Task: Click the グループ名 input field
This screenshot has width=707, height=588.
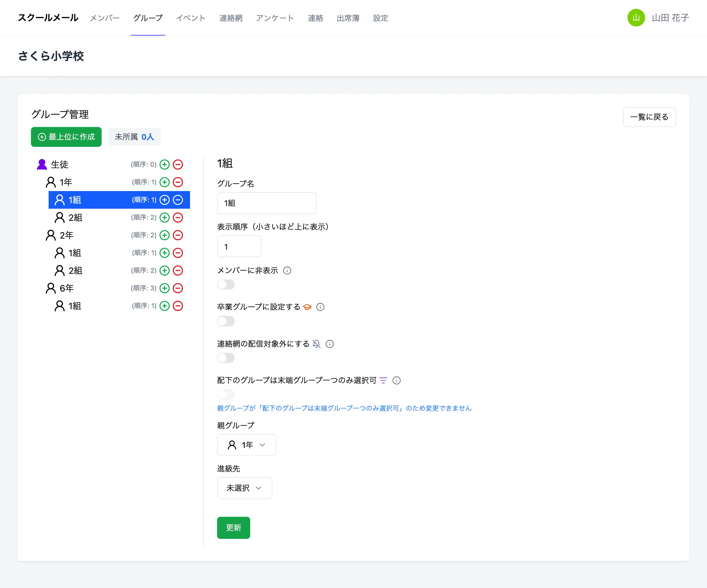Action: [267, 203]
